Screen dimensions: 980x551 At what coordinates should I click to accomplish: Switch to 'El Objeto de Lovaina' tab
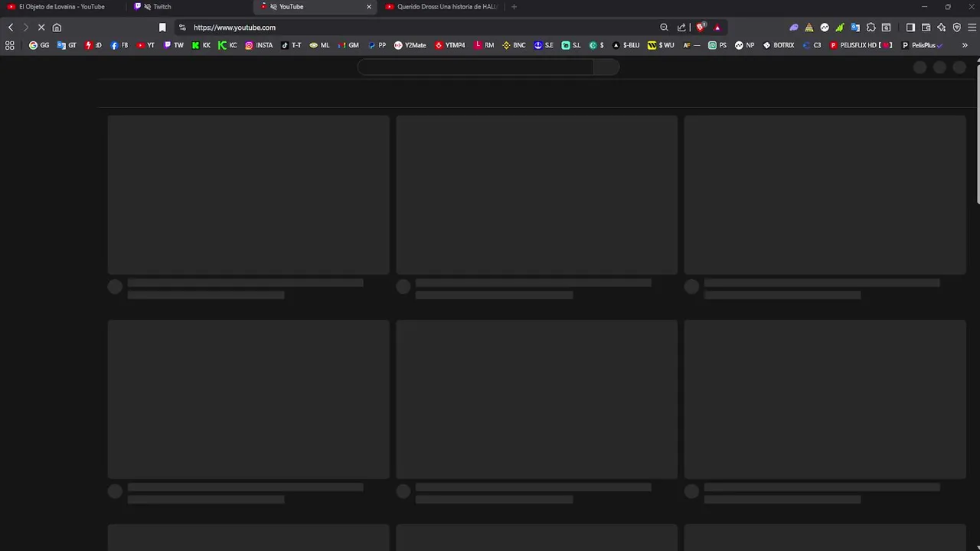coord(61,7)
